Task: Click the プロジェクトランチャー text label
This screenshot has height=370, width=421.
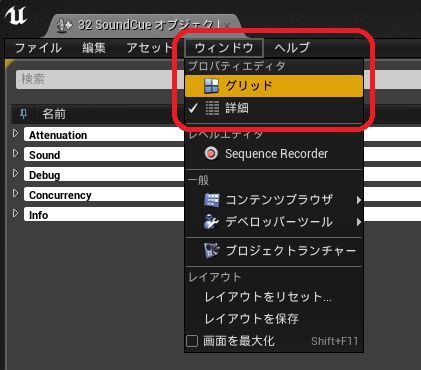Action: [x=291, y=251]
